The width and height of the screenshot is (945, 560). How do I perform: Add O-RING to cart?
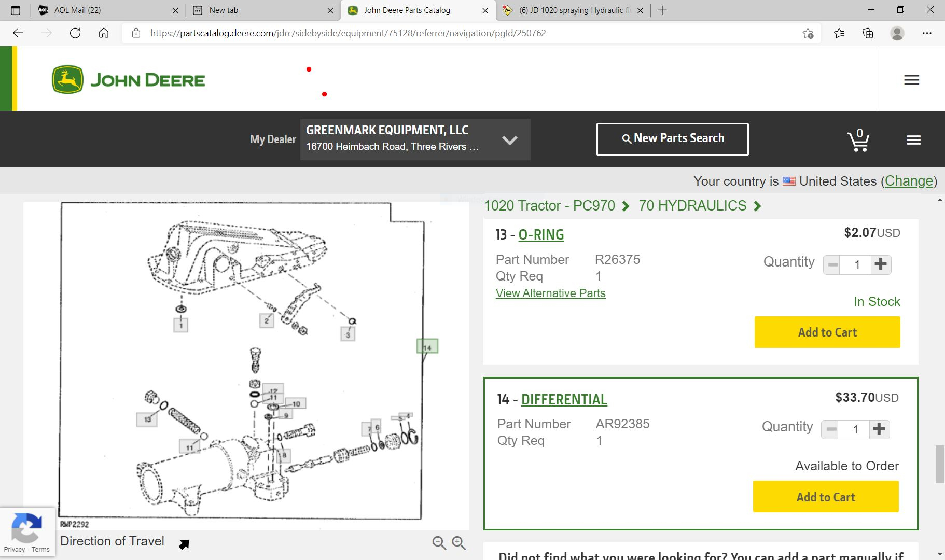point(827,332)
